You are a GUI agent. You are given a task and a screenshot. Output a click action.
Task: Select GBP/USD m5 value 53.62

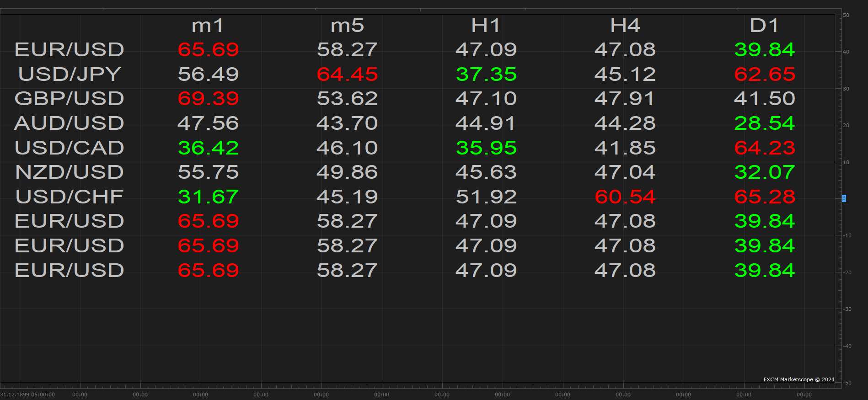[348, 99]
